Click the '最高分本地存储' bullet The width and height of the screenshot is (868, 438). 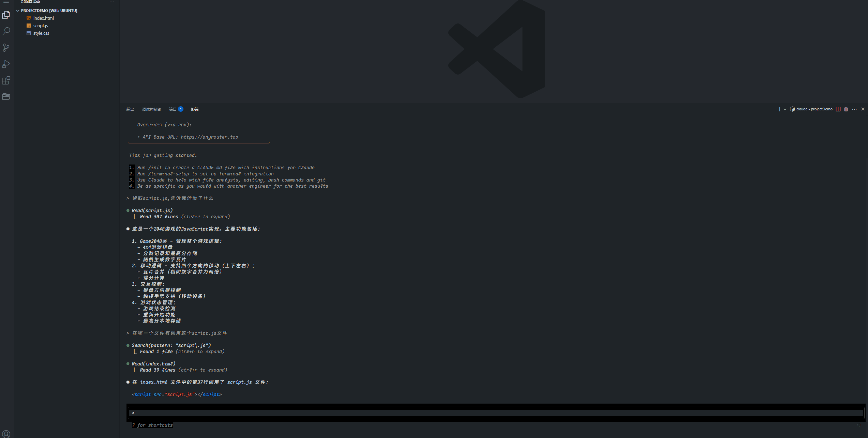click(x=159, y=321)
